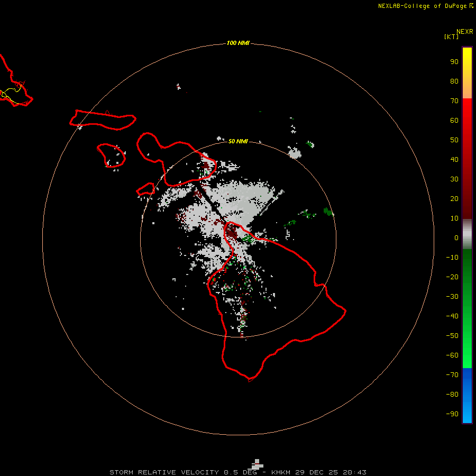Click the [KT] units label
The image size is (476, 476).
pyautogui.click(x=451, y=36)
